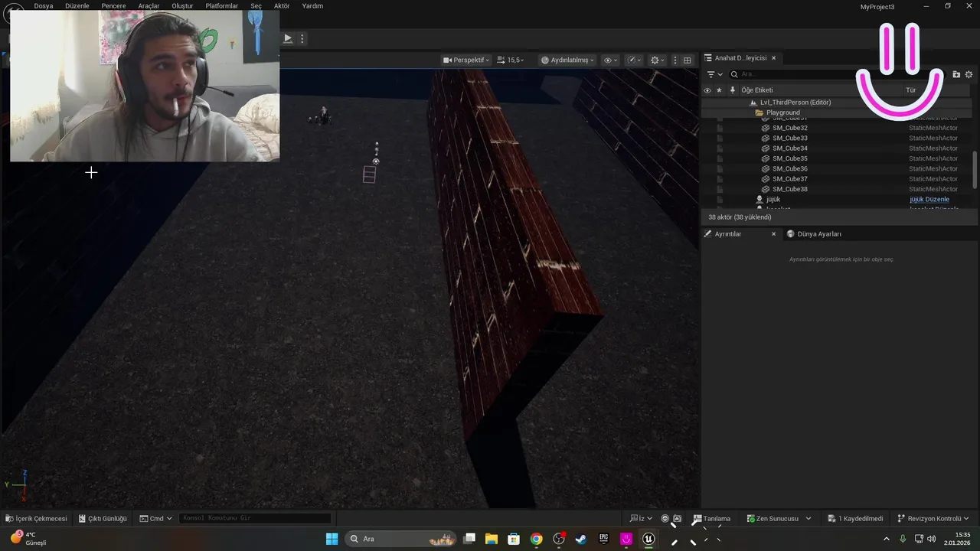This screenshot has width=980, height=551.
Task: Click the 1 Kaydedilmedi unsaved indicator
Action: click(855, 518)
